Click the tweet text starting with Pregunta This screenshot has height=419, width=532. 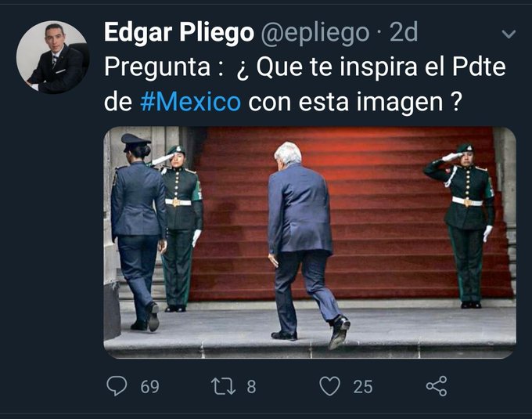[304, 84]
